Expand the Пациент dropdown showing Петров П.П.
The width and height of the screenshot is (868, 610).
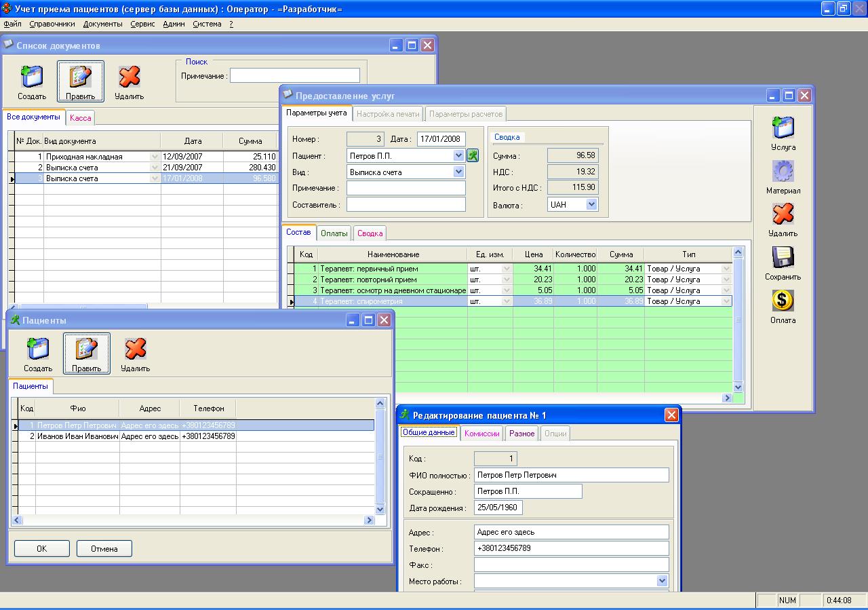click(x=459, y=155)
